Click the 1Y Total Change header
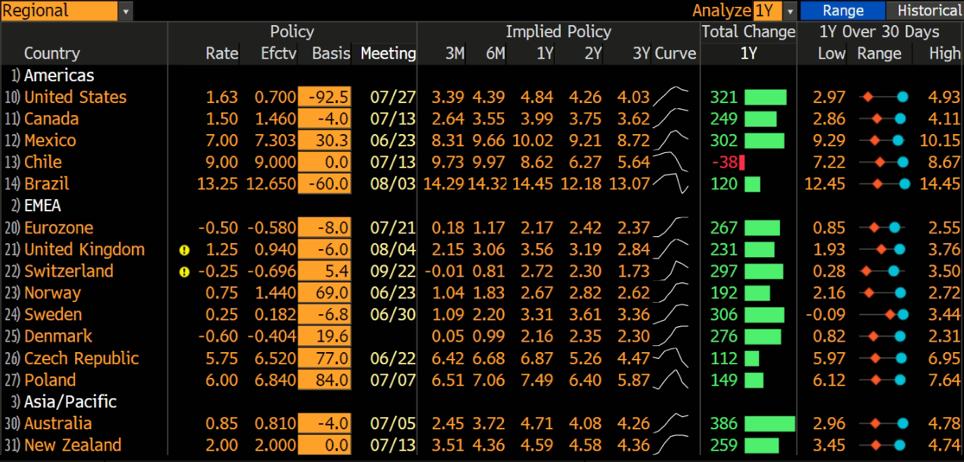Image resolution: width=964 pixels, height=462 pixels. 748,54
